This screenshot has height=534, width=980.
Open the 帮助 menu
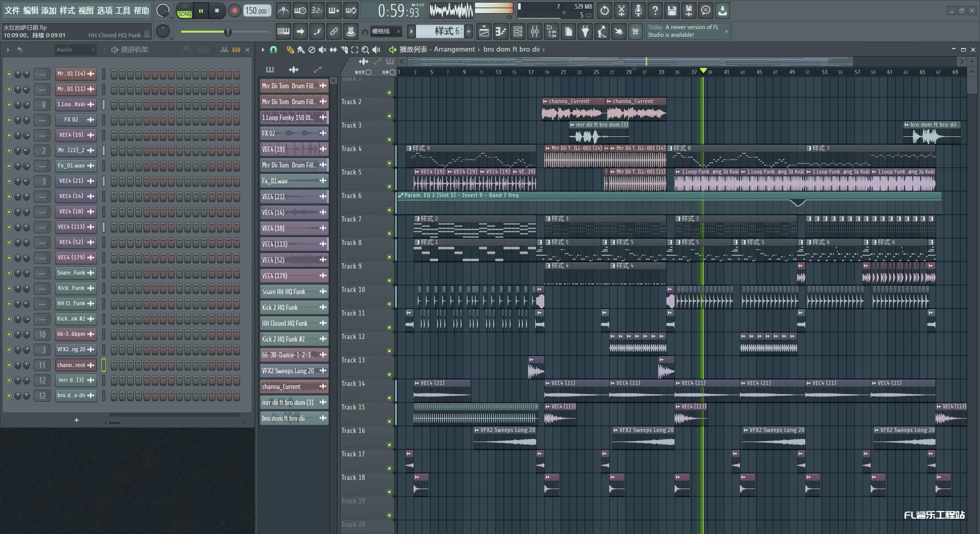(141, 10)
